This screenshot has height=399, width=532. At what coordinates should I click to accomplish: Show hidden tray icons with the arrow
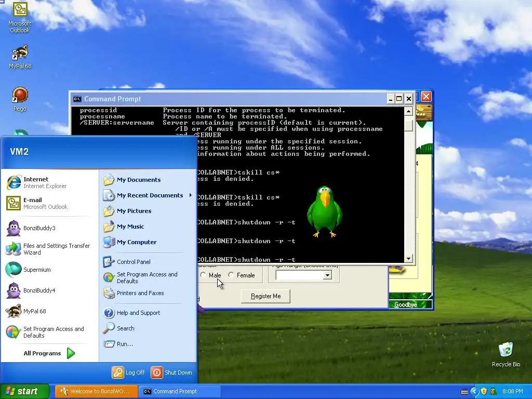click(x=474, y=392)
